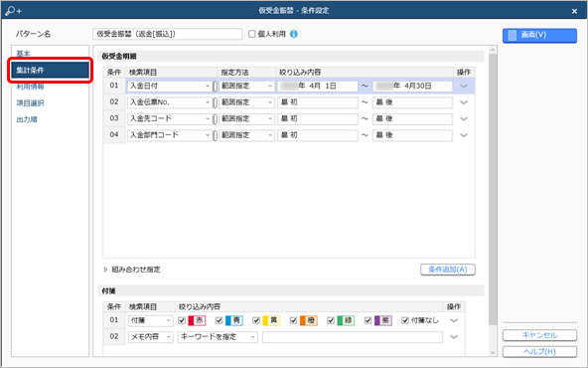Click the 最後 field for 入金伝票No.
Viewport: 588px width, 368px height.
tap(412, 102)
